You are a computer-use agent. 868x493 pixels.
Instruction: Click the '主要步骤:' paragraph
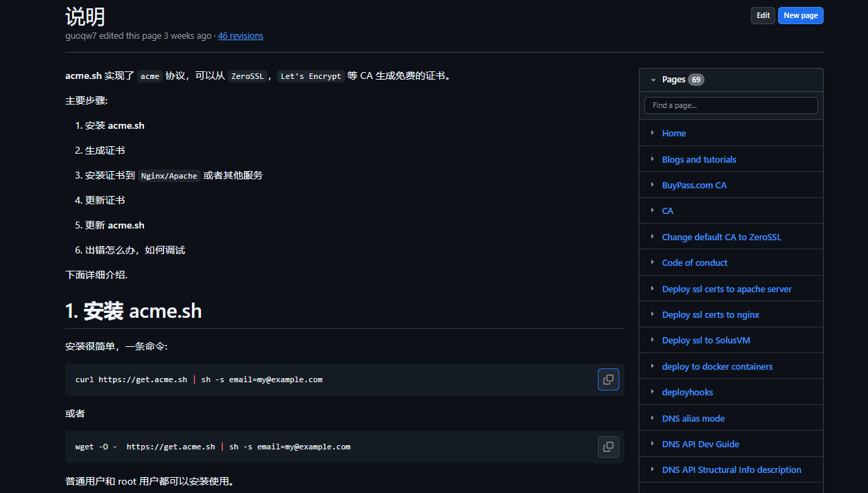87,100
